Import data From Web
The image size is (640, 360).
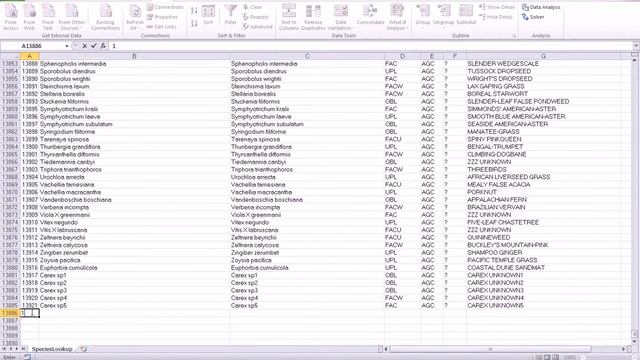coord(29,18)
